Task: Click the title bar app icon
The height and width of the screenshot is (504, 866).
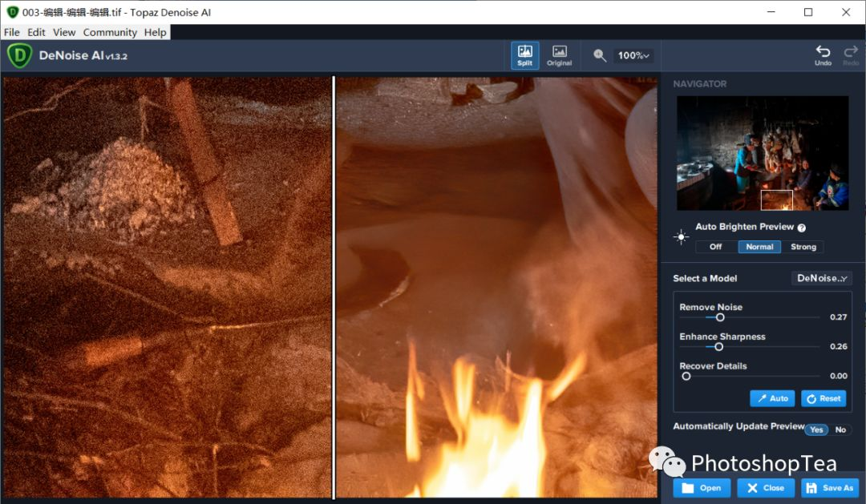Action: click(12, 11)
